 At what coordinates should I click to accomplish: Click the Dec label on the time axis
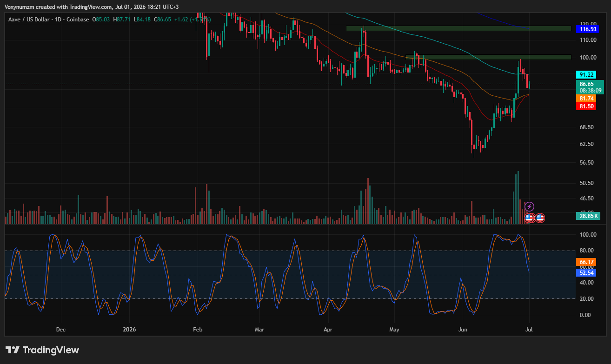60,330
